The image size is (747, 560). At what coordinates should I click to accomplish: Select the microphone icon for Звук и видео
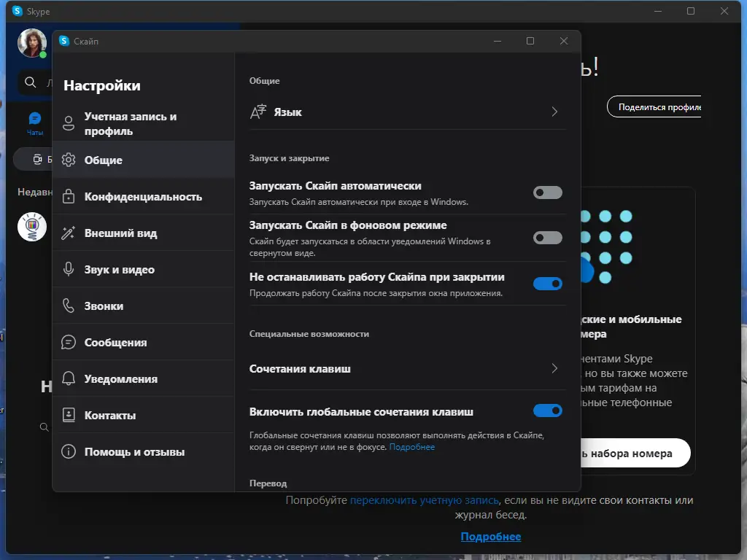(x=69, y=269)
